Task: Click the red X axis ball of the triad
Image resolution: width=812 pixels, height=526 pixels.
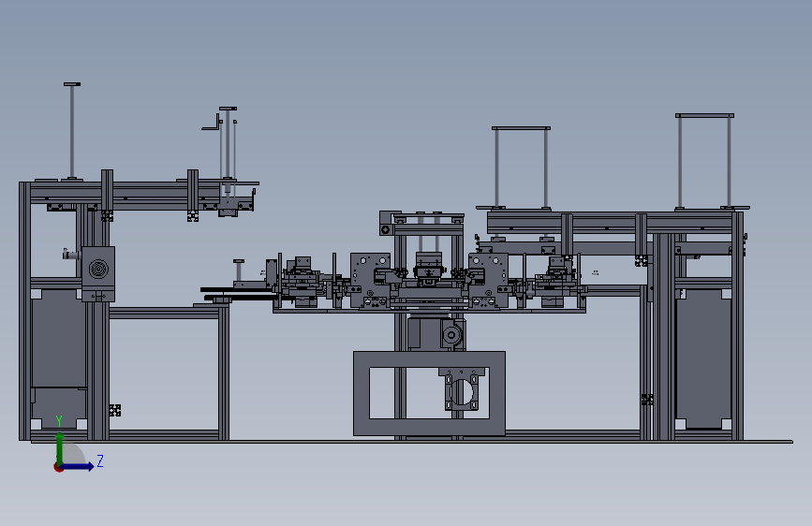Action: [58, 467]
